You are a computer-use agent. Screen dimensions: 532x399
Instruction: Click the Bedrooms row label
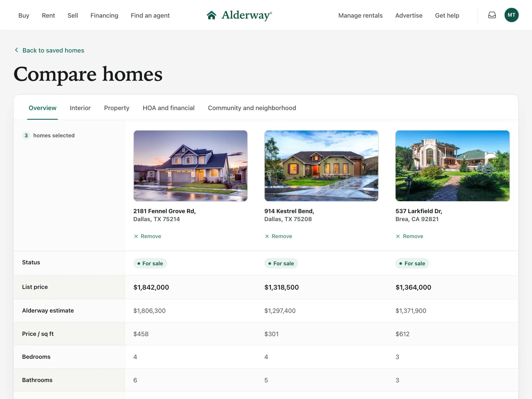click(36, 357)
